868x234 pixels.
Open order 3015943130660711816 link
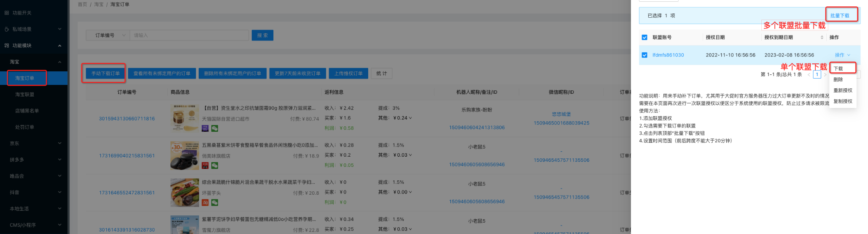[127, 119]
